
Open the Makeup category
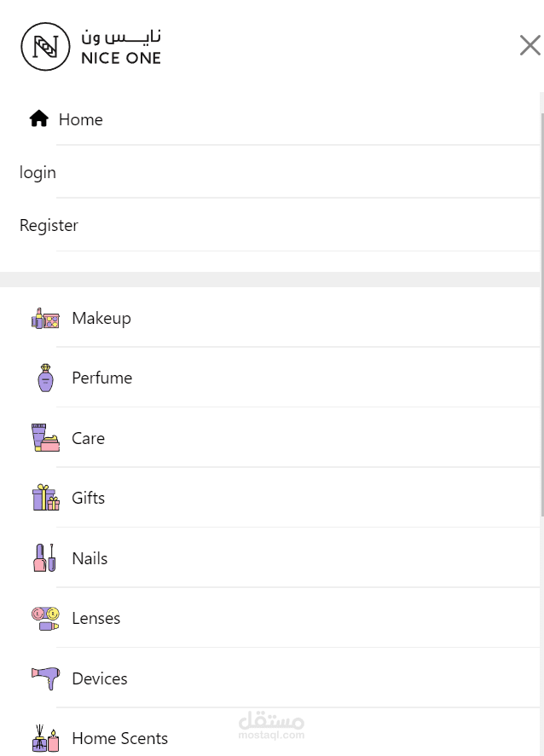pos(101,318)
